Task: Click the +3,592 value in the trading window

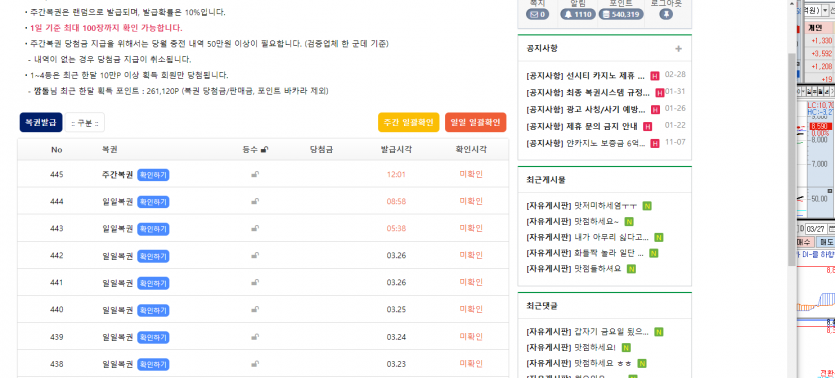Action: tap(822, 54)
